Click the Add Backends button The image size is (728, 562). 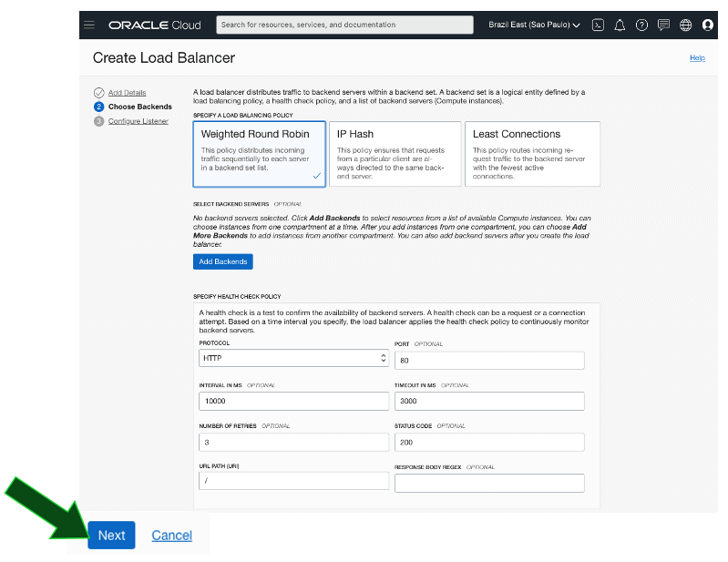[223, 261]
